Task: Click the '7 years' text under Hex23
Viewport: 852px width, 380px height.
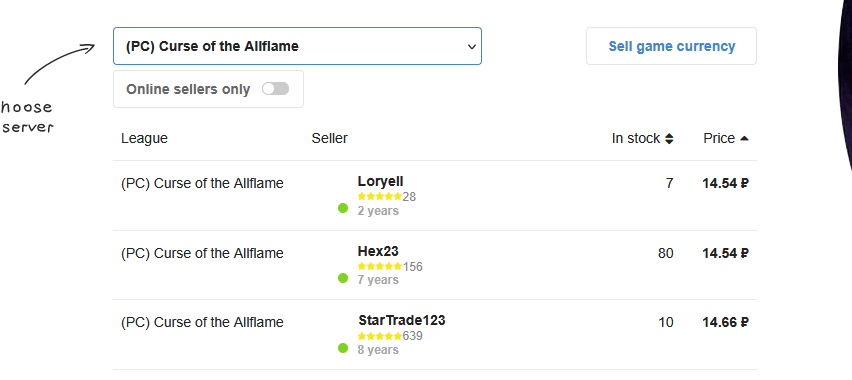Action: [x=378, y=280]
